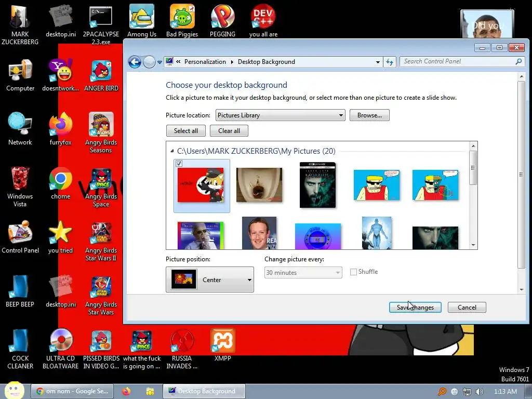Go back with the blue back arrow

tap(135, 62)
